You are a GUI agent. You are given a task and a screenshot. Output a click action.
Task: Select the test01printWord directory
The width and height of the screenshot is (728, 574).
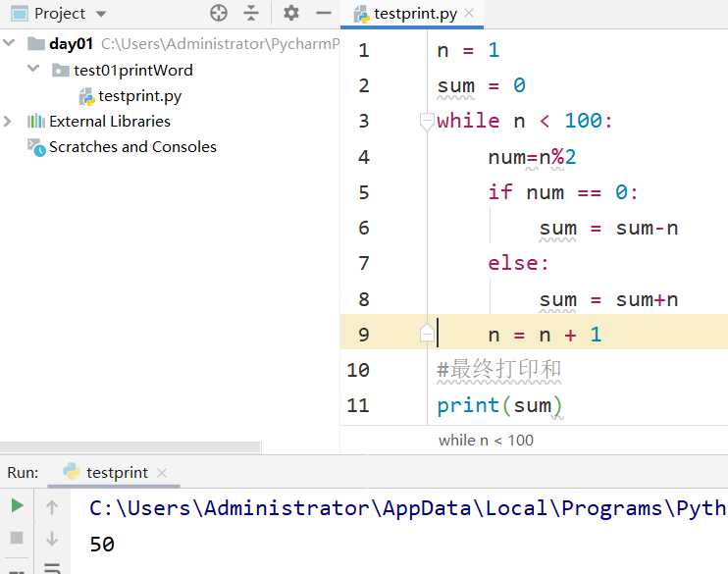[x=133, y=70]
